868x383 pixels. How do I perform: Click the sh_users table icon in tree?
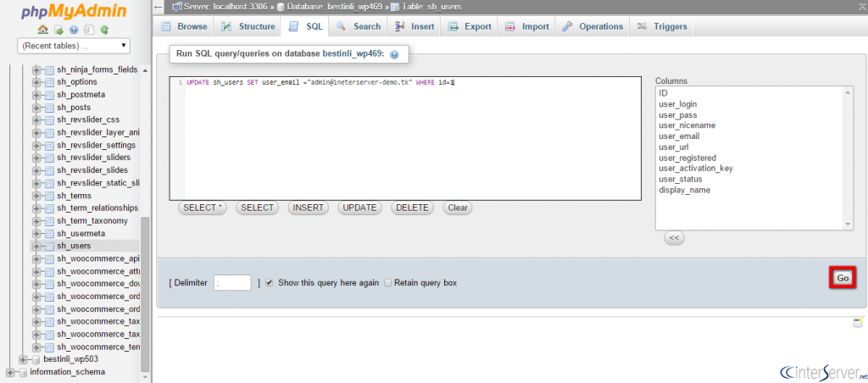pyautogui.click(x=49, y=246)
